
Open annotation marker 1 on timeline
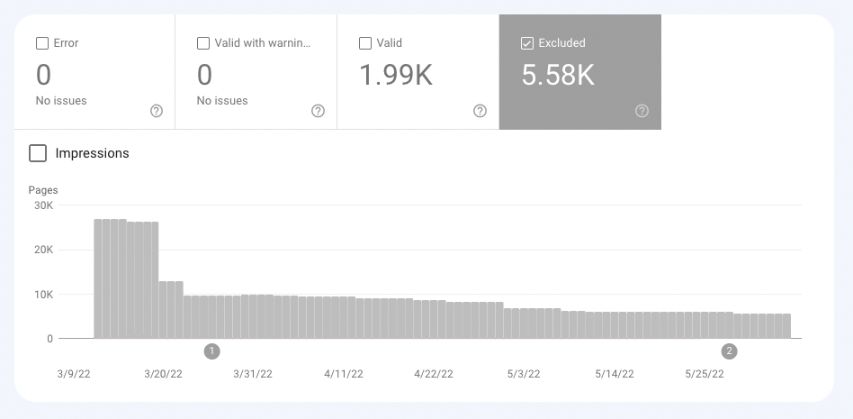(212, 351)
